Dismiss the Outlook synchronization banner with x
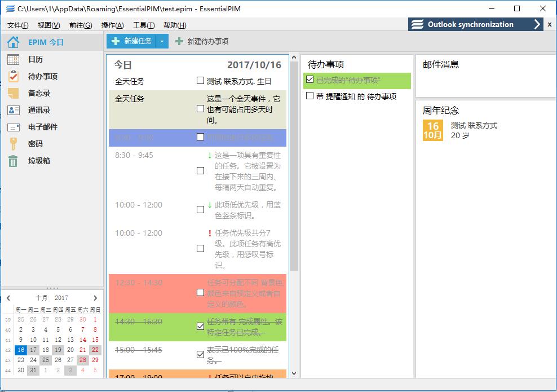This screenshot has width=557, height=392. coord(550,24)
